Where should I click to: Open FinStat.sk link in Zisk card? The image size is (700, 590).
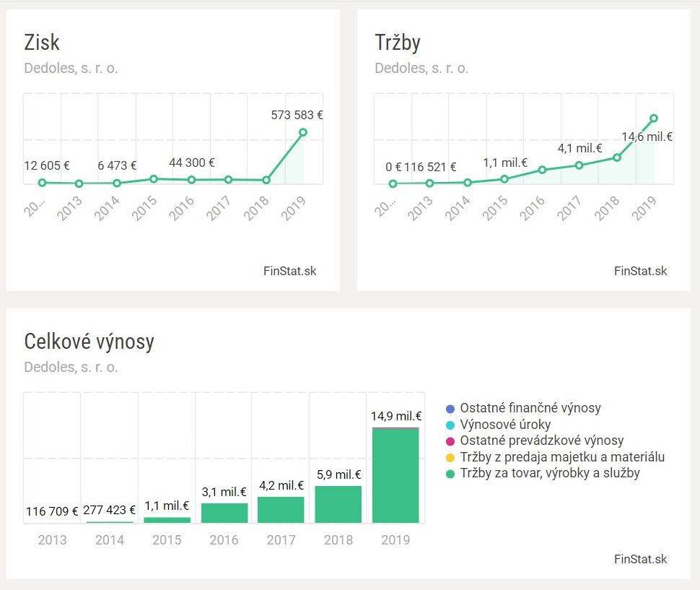(290, 272)
